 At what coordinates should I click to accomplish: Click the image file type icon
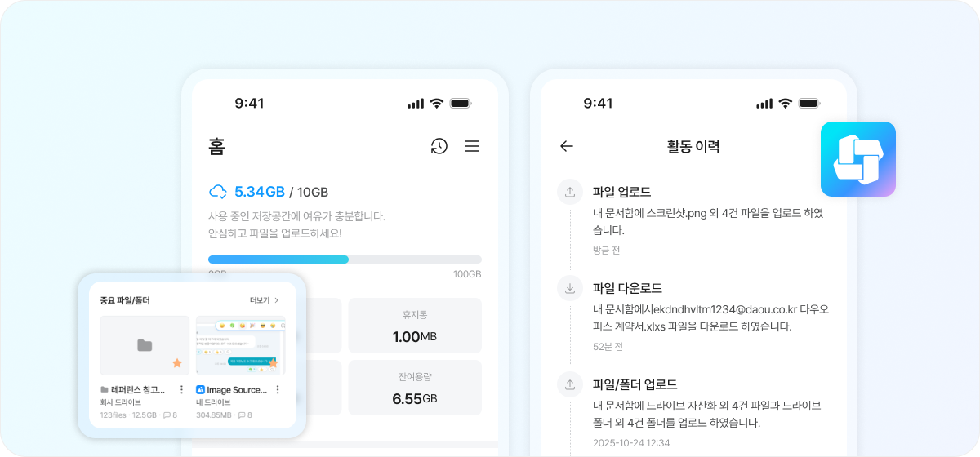200,390
